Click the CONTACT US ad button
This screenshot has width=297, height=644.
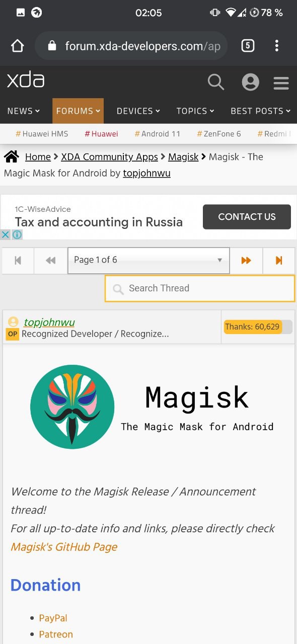247,217
